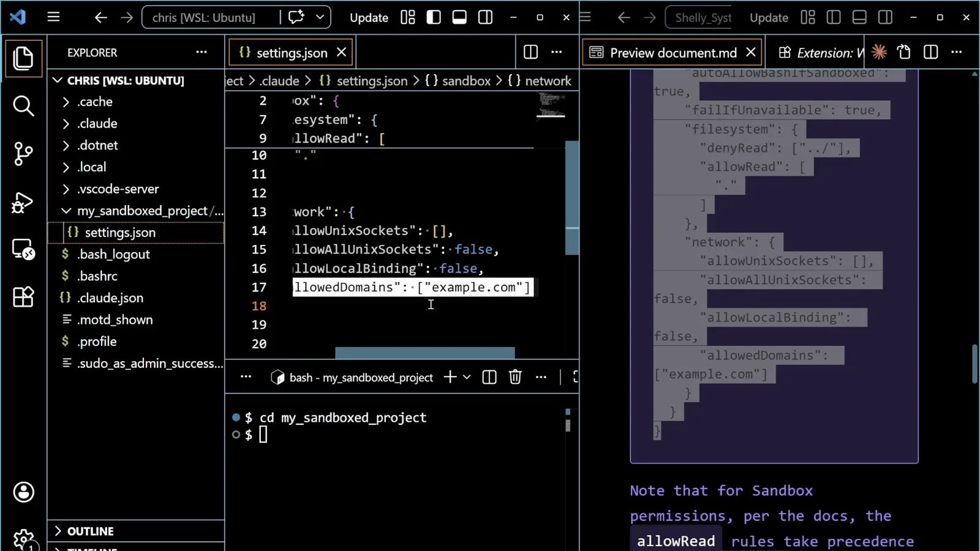
Task: Open terminal more actions ellipsis
Action: 541,377
